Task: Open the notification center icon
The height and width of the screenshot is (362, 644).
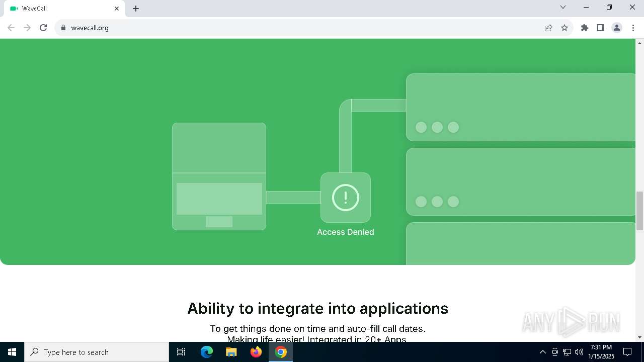Action: pyautogui.click(x=628, y=352)
